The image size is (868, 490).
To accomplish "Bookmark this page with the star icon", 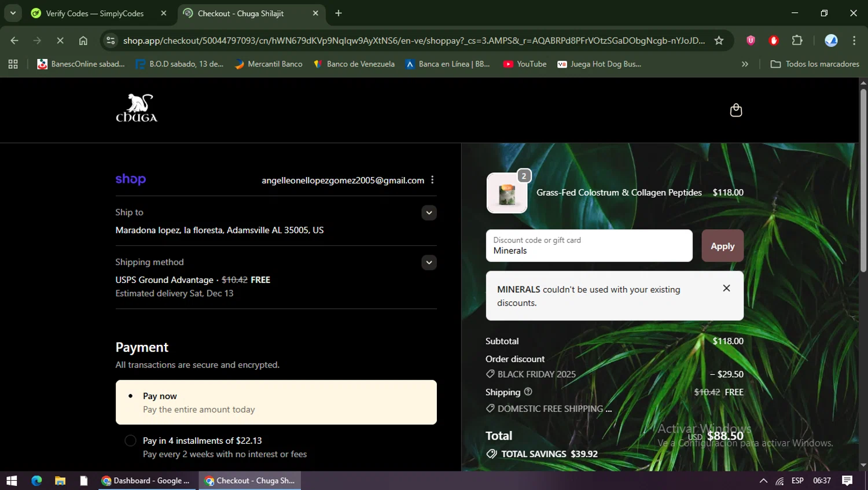I will tap(719, 40).
